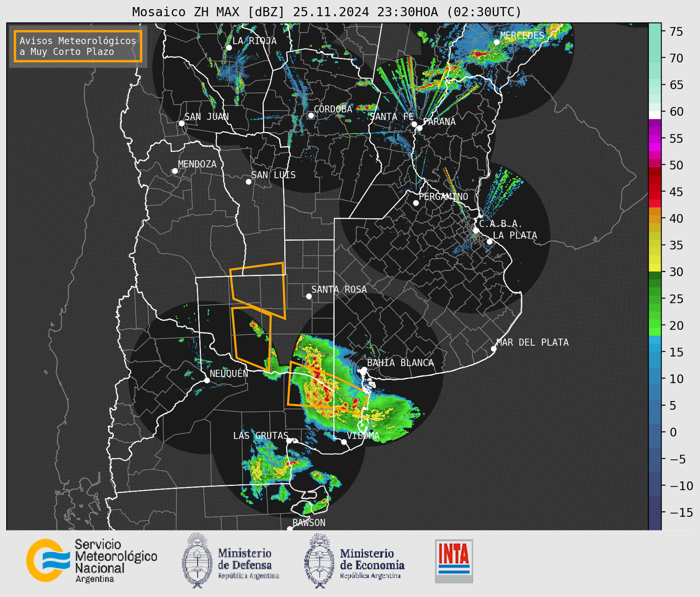
Task: Click the MERCEDES city marker
Action: pyautogui.click(x=497, y=42)
